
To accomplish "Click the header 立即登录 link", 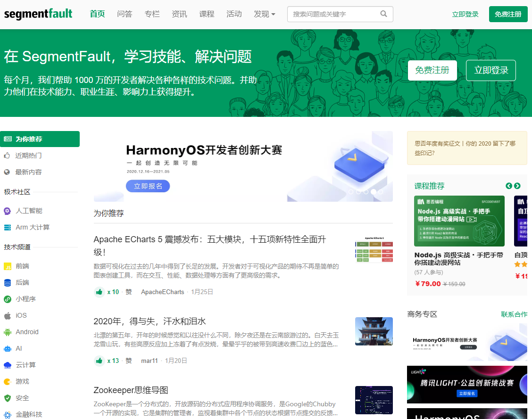I will pos(465,14).
